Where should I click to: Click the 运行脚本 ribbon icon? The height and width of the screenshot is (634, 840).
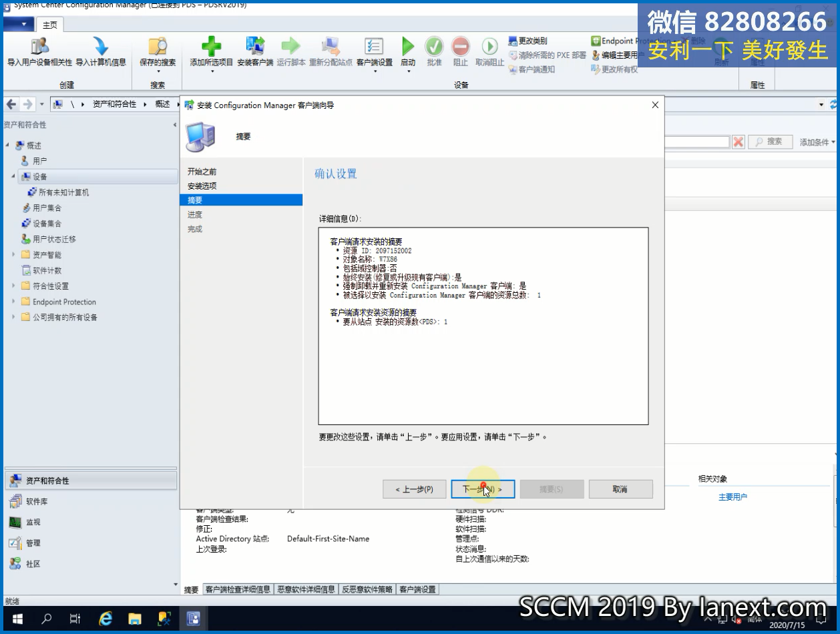291,46
